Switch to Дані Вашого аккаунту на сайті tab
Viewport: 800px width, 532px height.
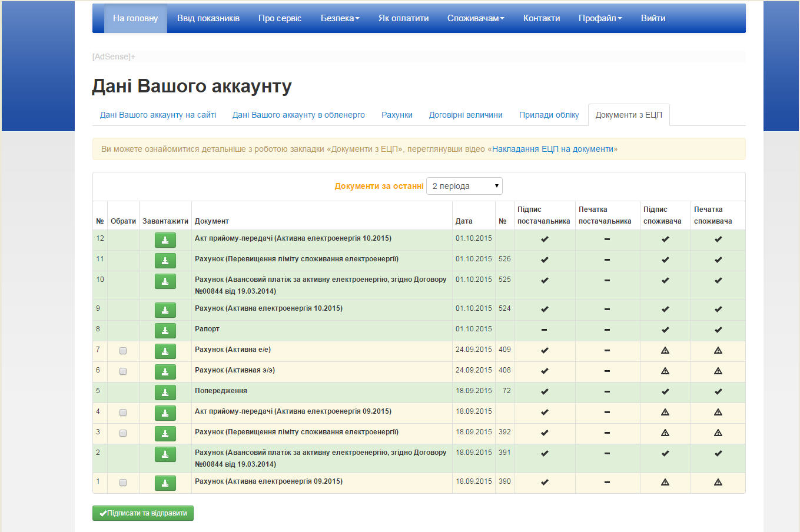158,115
